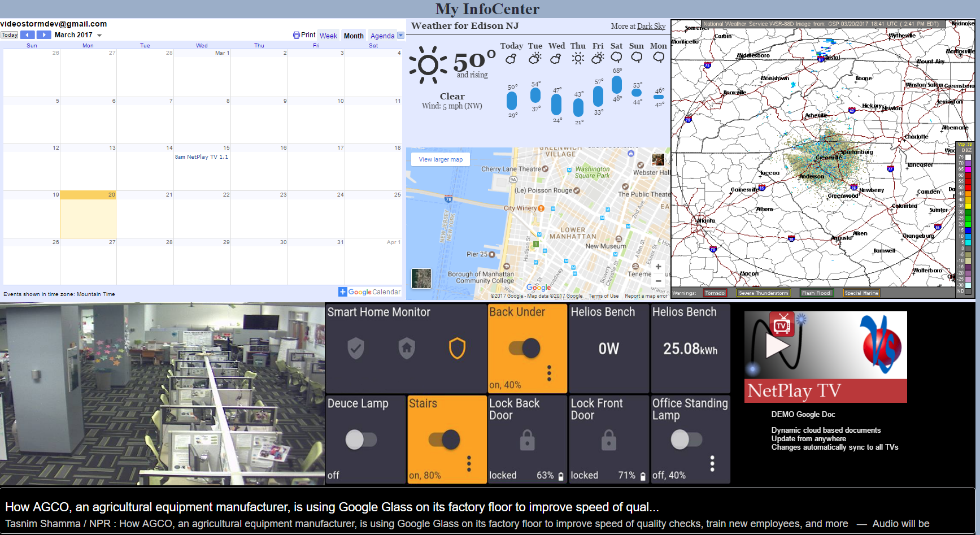Screen dimensions: 980x535
Task: Open March 2017 date picker dropdown
Action: click(x=99, y=36)
